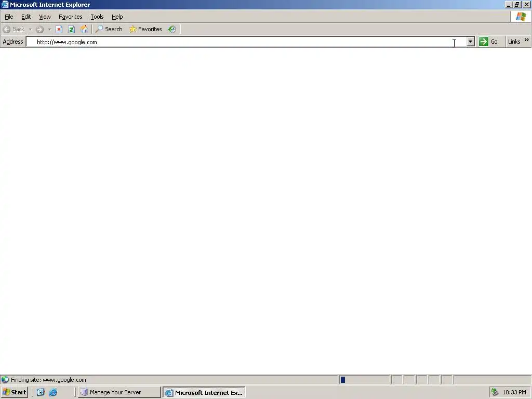Launch Internet Explorer from quick launch
The height and width of the screenshot is (399, 532).
click(x=54, y=392)
